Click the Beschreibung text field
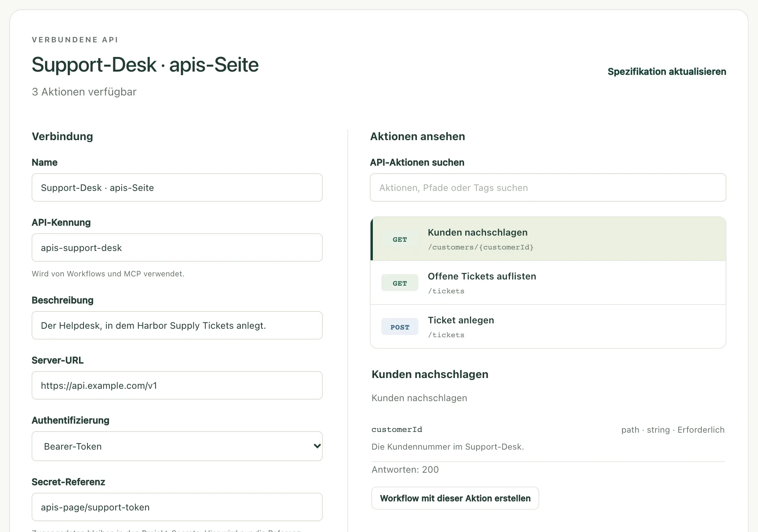 tap(177, 325)
